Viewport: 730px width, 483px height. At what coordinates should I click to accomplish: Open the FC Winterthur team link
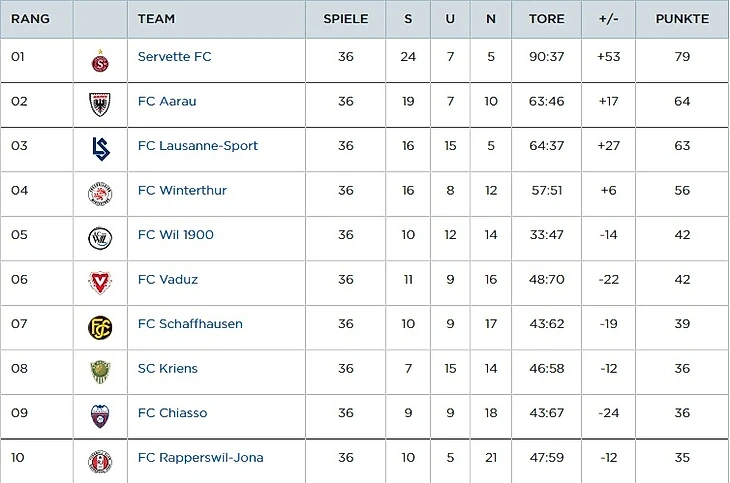(182, 190)
